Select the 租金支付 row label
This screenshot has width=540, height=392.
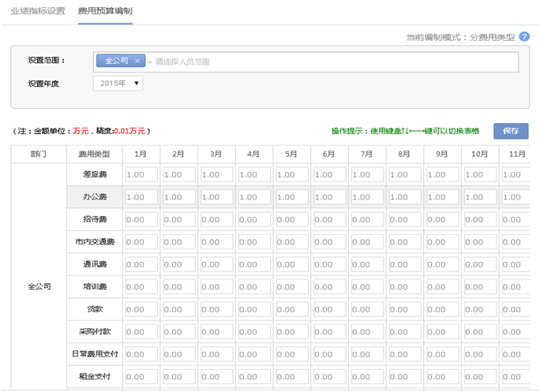95,376
